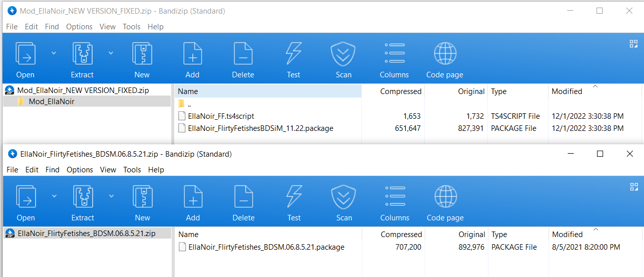Open the Tools menu in the lower window
The image size is (644, 277).
[x=132, y=170]
